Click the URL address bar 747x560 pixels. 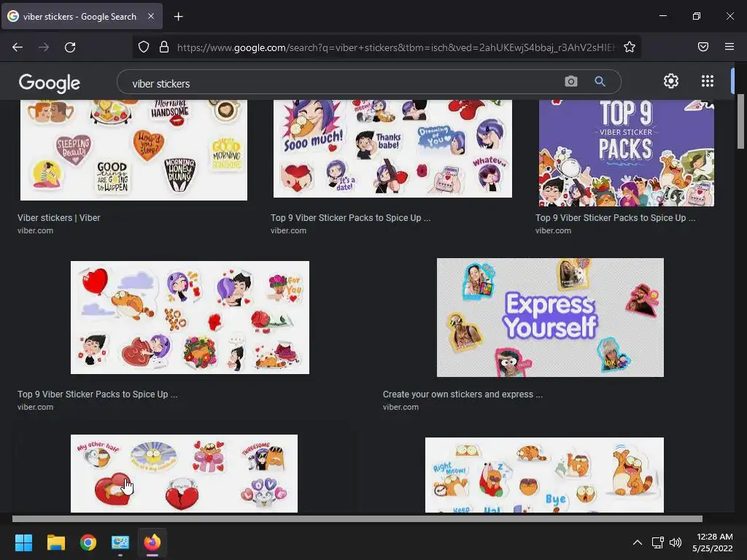[396, 47]
